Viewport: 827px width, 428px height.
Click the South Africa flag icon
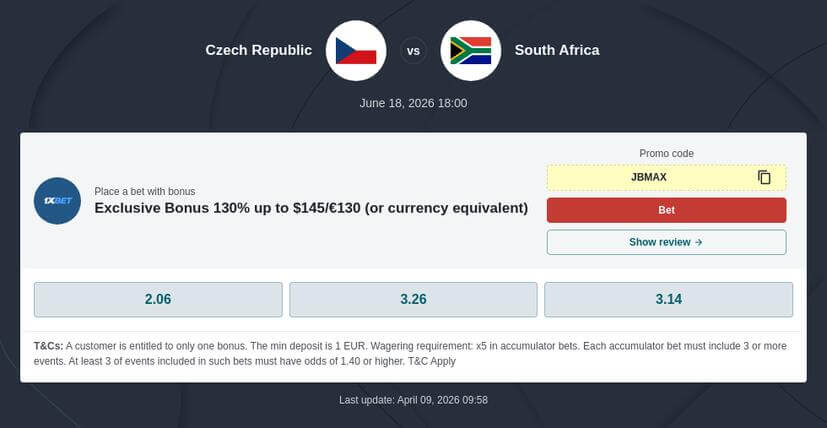pos(470,50)
